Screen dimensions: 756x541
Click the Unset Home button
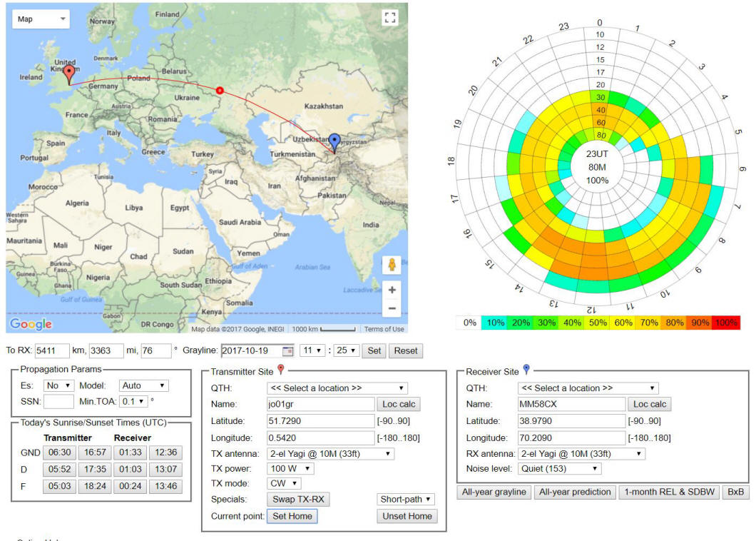[x=407, y=517]
